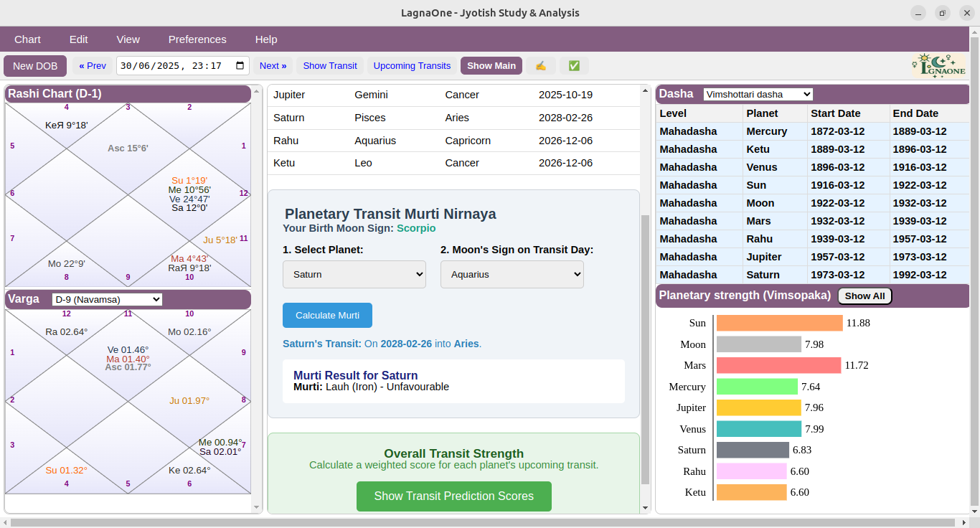980x528 pixels.
Task: Select Mahadasha Rahu row
Action: point(813,239)
